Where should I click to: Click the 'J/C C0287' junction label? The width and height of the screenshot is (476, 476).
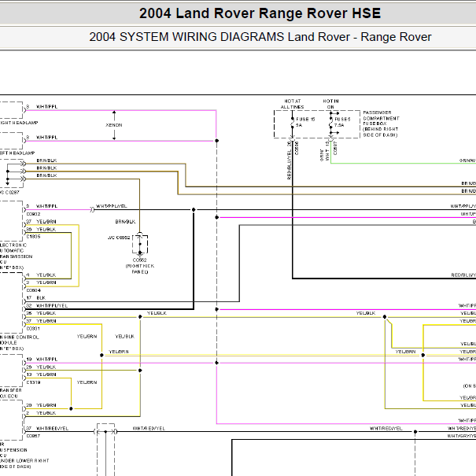[9, 193]
